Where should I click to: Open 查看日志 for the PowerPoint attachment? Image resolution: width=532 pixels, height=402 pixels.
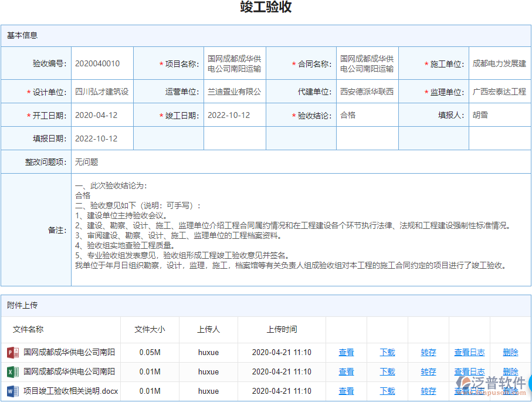(x=469, y=352)
